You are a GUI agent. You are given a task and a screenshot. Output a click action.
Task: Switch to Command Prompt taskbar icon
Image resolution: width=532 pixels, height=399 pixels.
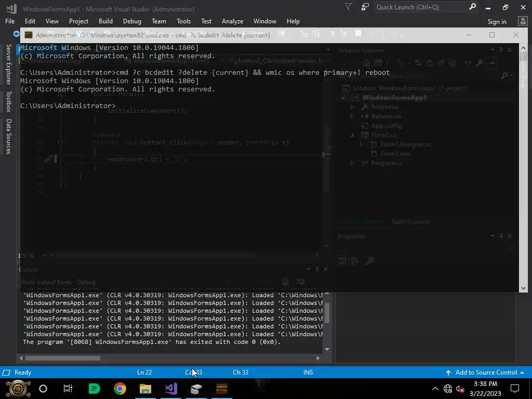[221, 389]
